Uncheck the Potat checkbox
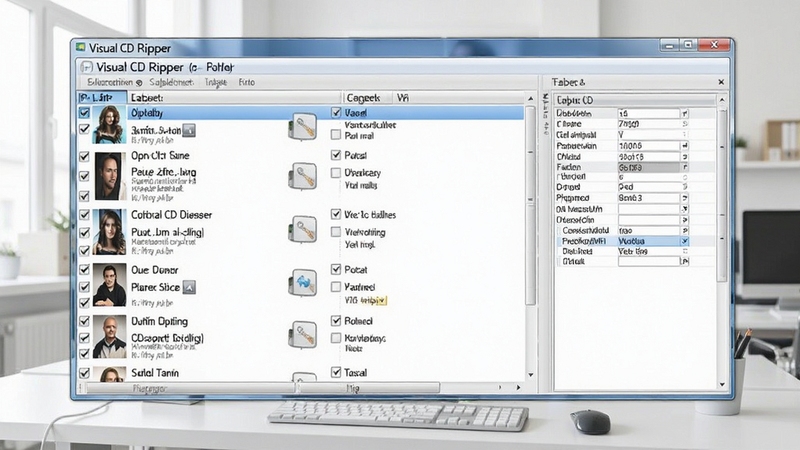 point(336,269)
